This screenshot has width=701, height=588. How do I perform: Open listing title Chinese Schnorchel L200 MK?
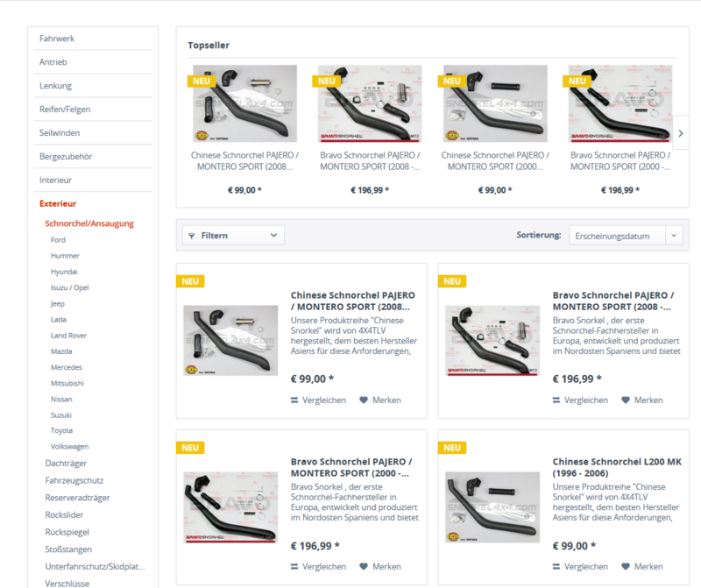coord(617,467)
